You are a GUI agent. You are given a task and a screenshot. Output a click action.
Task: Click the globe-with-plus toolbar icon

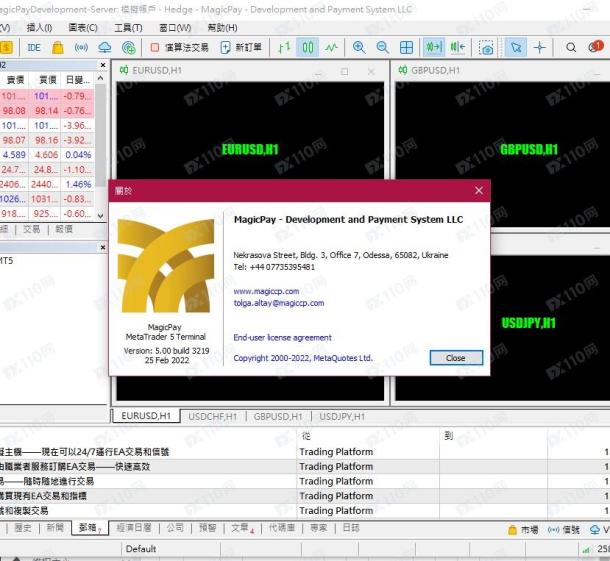click(x=128, y=47)
